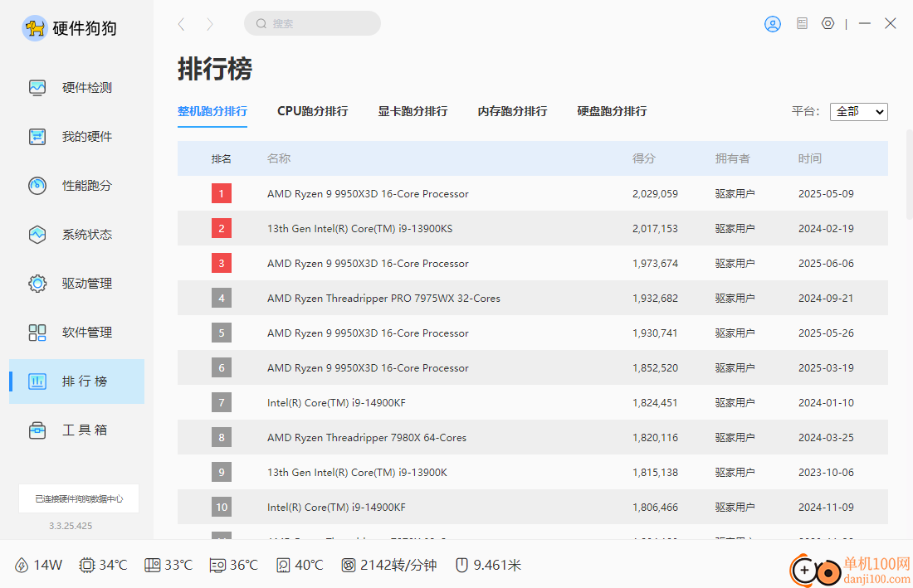Viewport: 913px width, 588px height.
Task: Click the motherboard temperature icon showing 33℃
Action: point(153,566)
